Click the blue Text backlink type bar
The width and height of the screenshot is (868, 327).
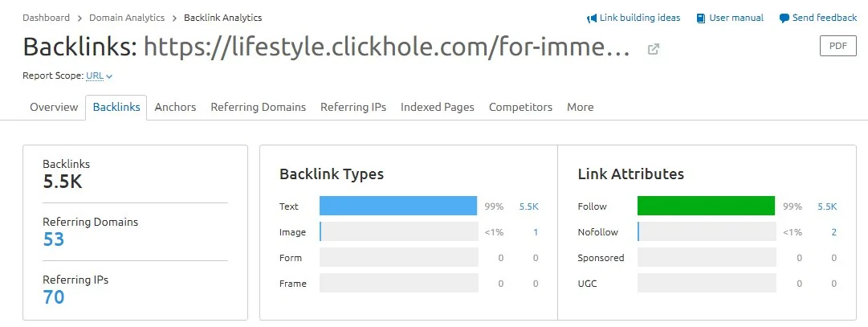pyautogui.click(x=398, y=206)
